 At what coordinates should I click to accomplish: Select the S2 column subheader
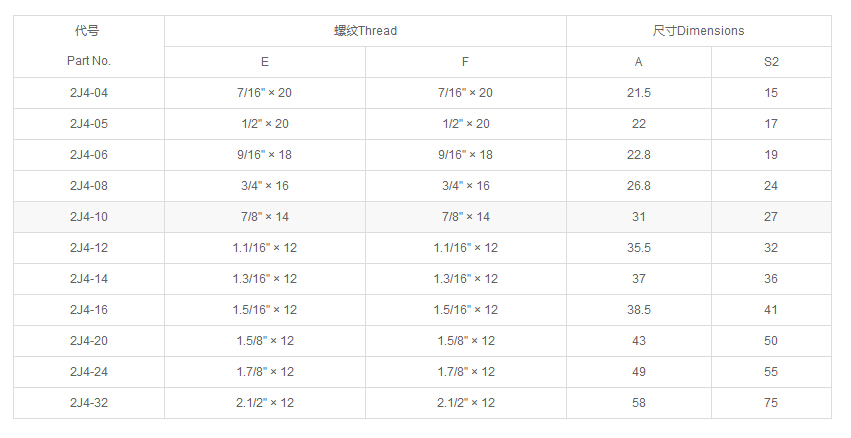click(771, 62)
